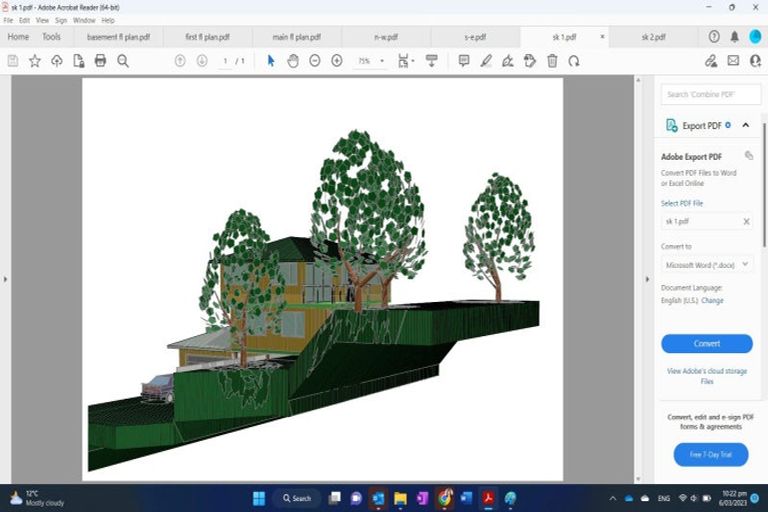Collapse the Export PDF panel chevron
Screen dimensions: 768x512
(x=746, y=126)
